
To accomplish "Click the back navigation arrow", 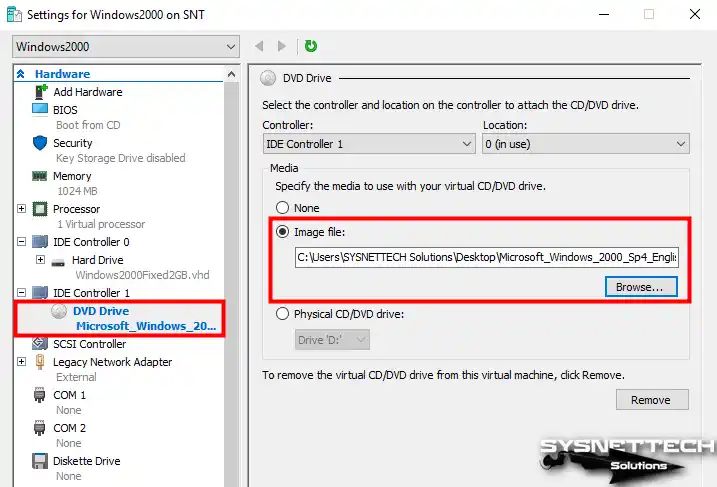I will tap(259, 46).
